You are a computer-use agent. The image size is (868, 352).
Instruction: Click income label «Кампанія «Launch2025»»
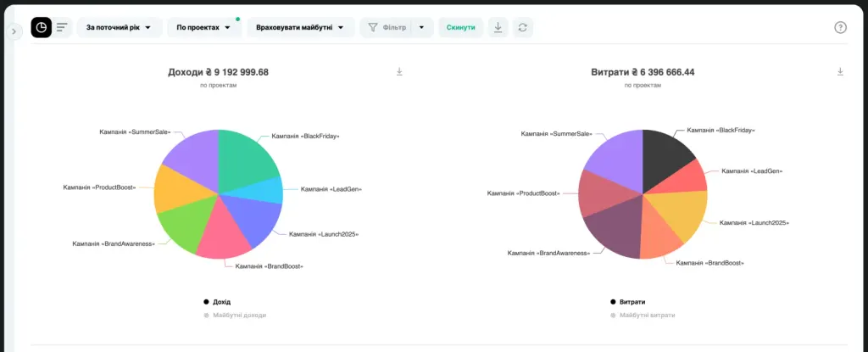click(x=324, y=234)
